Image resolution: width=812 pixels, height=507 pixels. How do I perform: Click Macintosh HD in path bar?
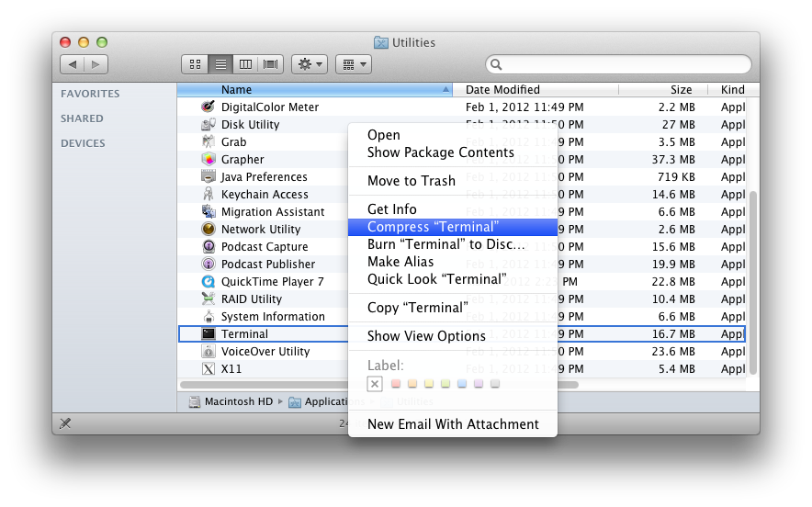[239, 401]
